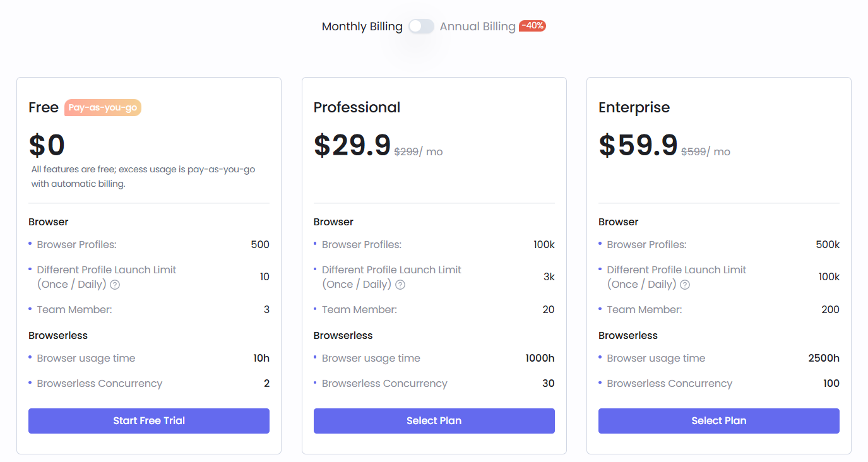This screenshot has height=462, width=868.
Task: Click the Enterprise plan card title
Action: pyautogui.click(x=634, y=107)
